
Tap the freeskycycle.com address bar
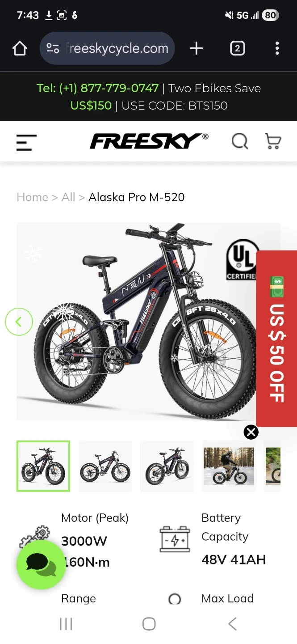coord(107,48)
